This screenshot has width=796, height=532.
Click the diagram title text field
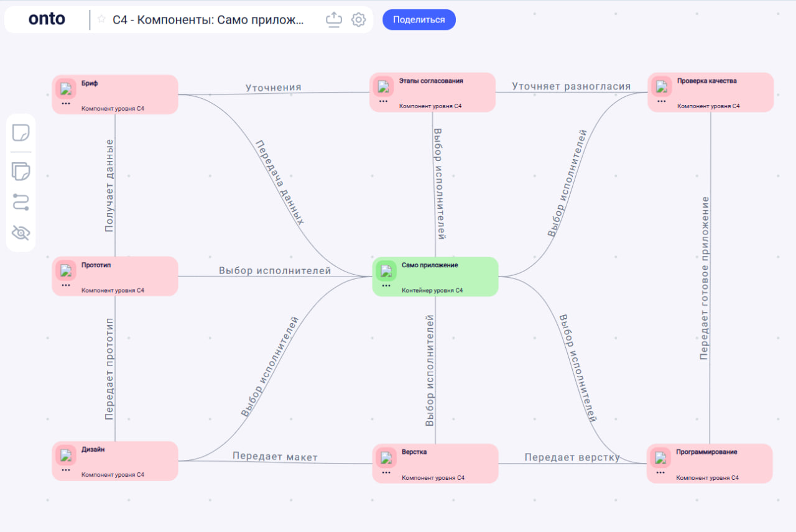[x=208, y=20]
